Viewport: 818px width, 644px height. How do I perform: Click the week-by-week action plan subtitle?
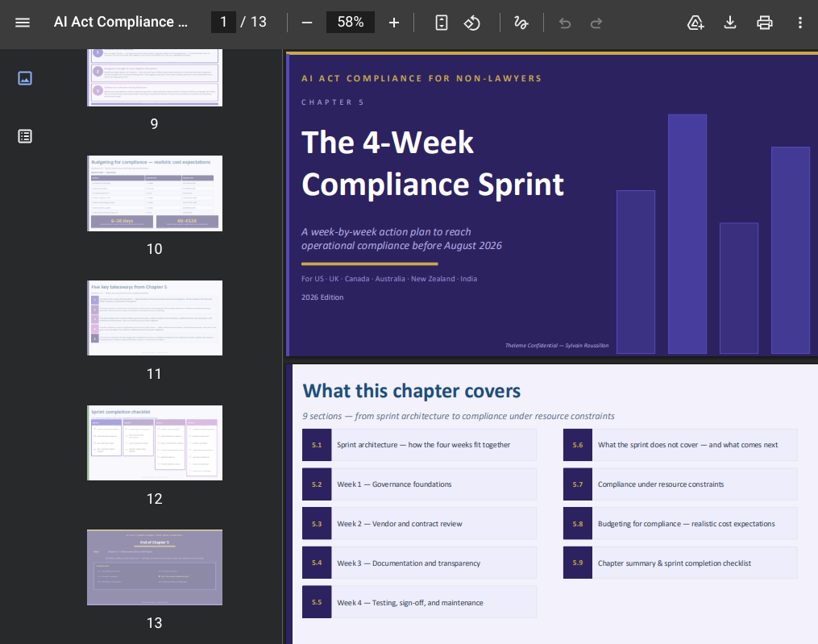401,239
